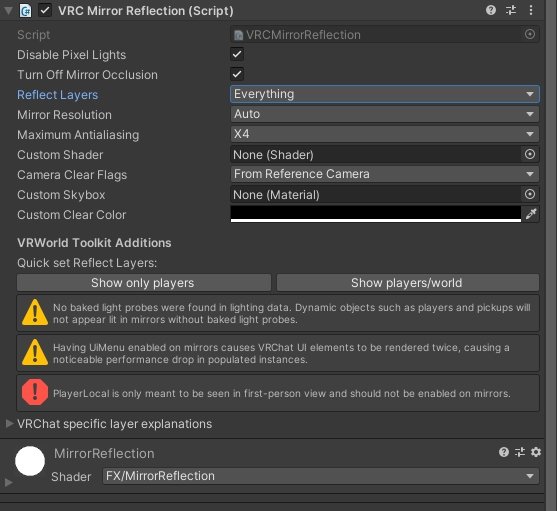
Task: Click the PlayerLocal first-person error message
Action: [282, 393]
